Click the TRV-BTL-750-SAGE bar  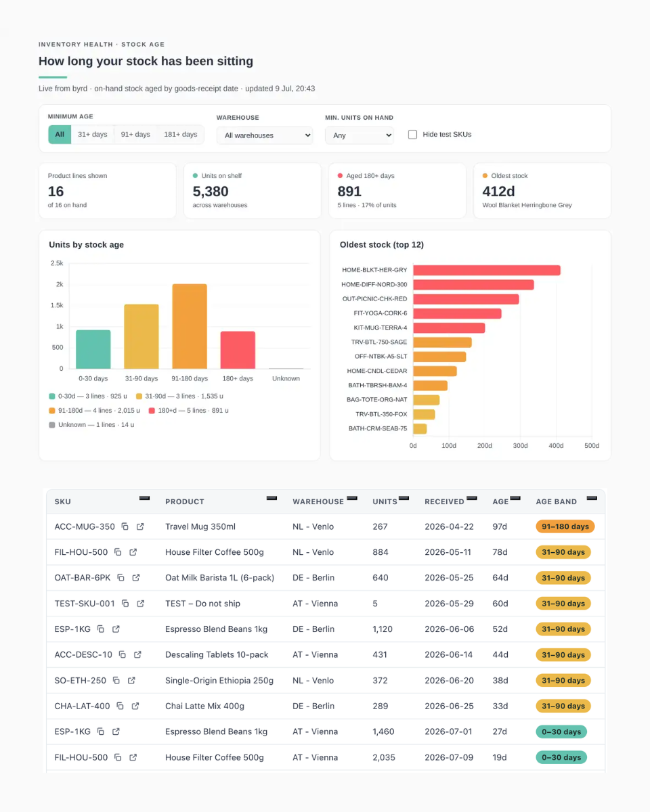[442, 342]
